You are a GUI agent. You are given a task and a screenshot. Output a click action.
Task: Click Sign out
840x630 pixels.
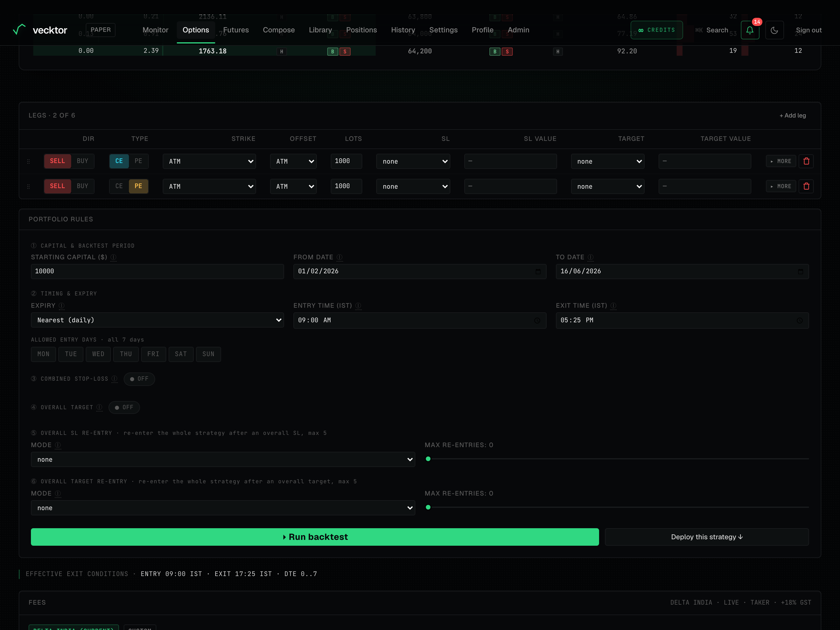coord(808,30)
